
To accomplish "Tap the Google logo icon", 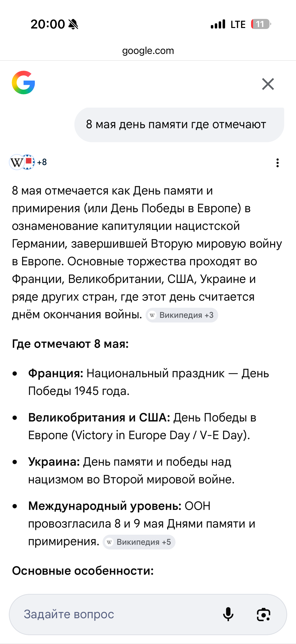I will pos(24,83).
